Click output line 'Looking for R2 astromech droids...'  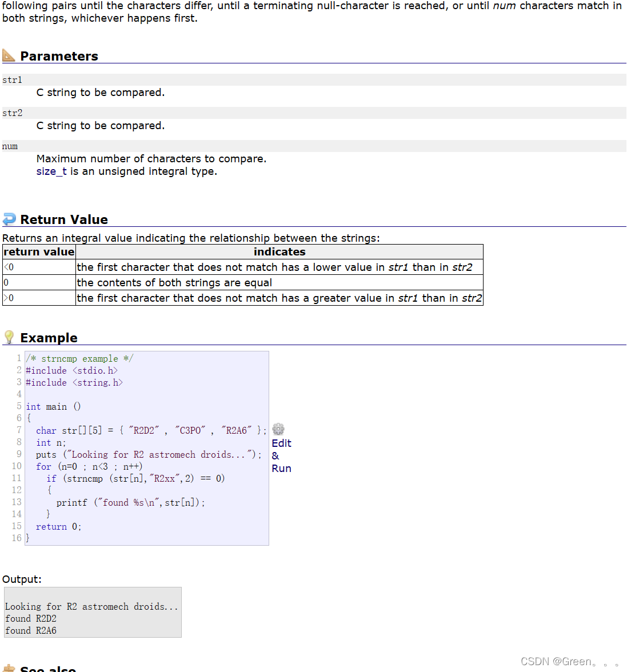point(91,607)
